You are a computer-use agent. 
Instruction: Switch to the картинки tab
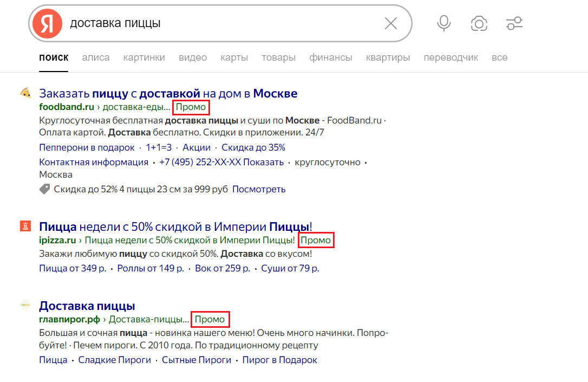coord(144,57)
